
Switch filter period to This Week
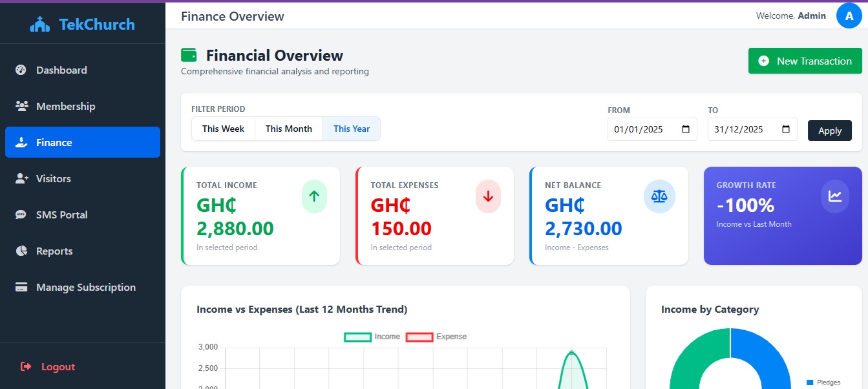click(x=223, y=129)
